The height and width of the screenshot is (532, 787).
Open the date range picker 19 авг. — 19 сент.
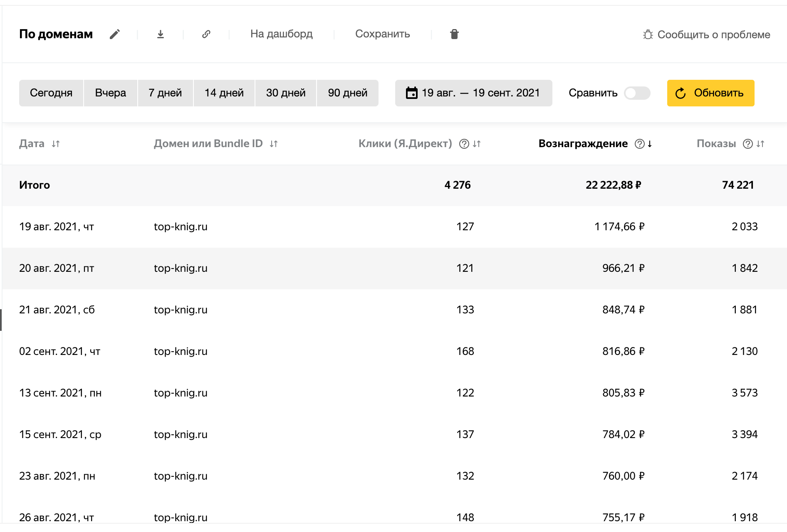coord(473,93)
